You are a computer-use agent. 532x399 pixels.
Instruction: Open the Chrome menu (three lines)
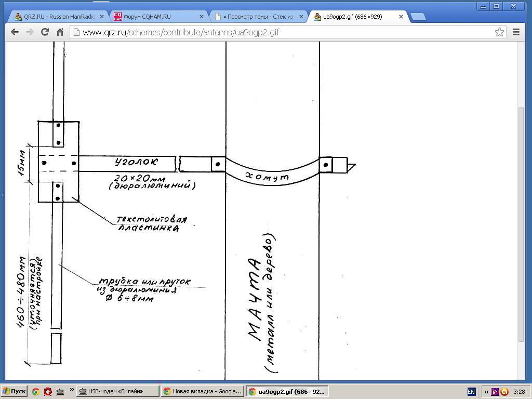click(515, 32)
